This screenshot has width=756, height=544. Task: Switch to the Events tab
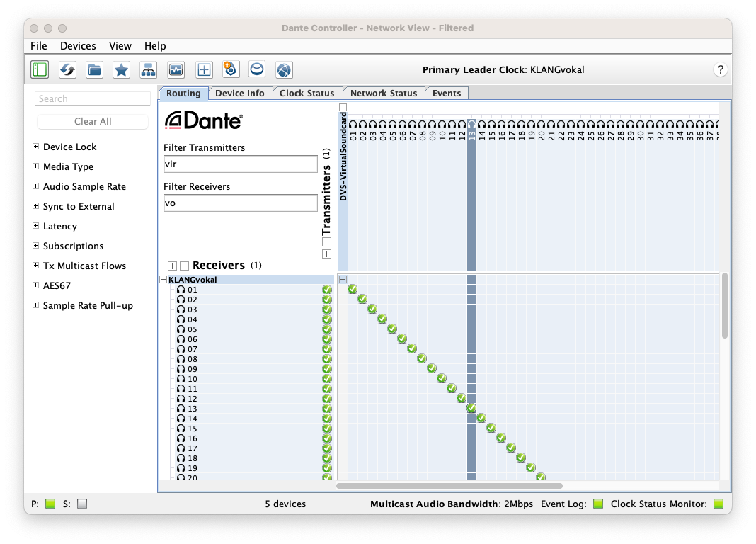[447, 93]
